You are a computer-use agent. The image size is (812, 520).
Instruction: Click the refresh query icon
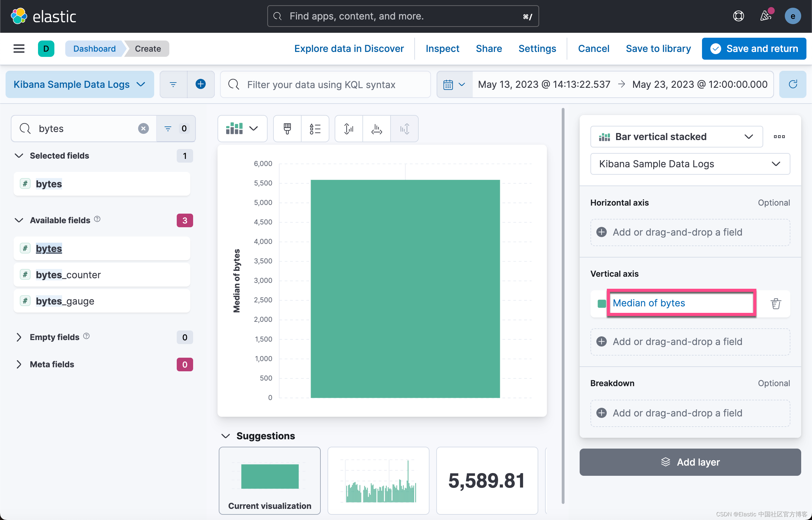coord(793,84)
